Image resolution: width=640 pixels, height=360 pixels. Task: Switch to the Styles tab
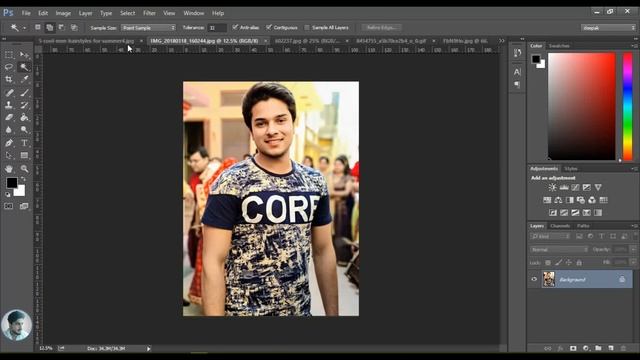pyautogui.click(x=571, y=169)
